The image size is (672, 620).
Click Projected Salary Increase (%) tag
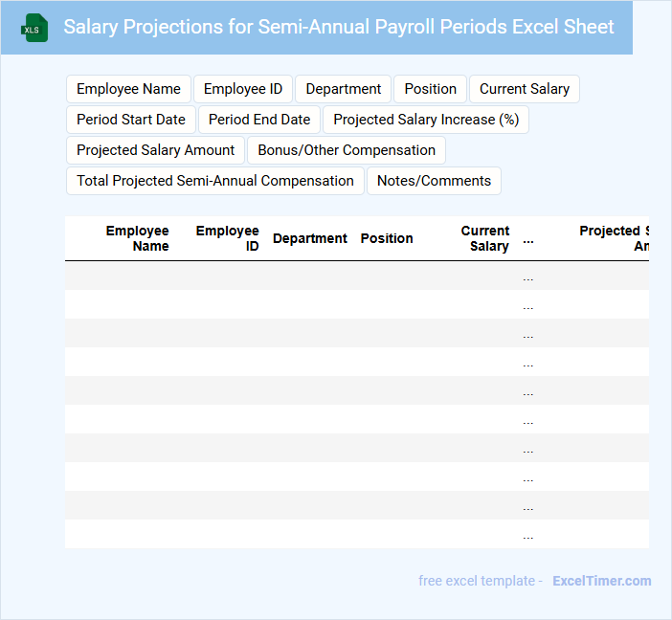tap(426, 120)
